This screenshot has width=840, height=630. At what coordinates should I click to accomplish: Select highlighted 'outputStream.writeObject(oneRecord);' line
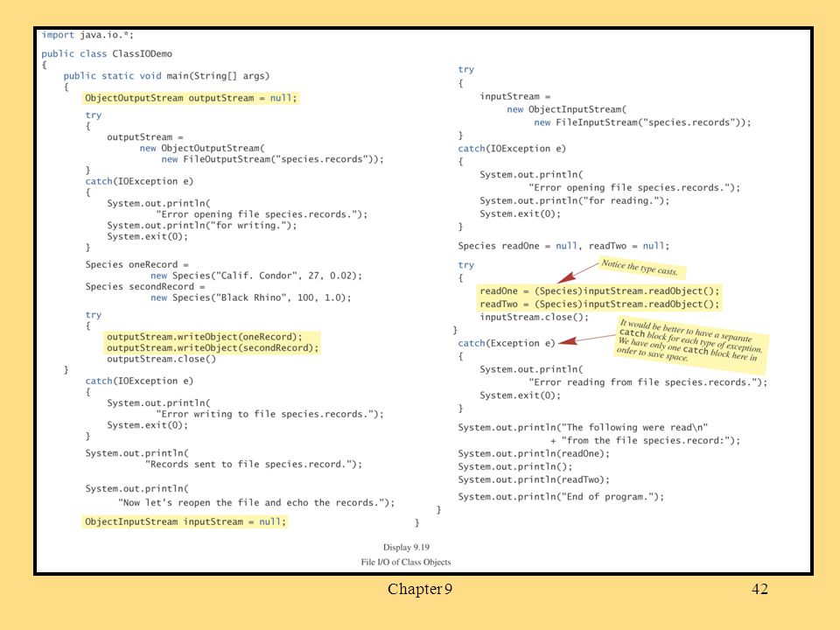(x=204, y=337)
